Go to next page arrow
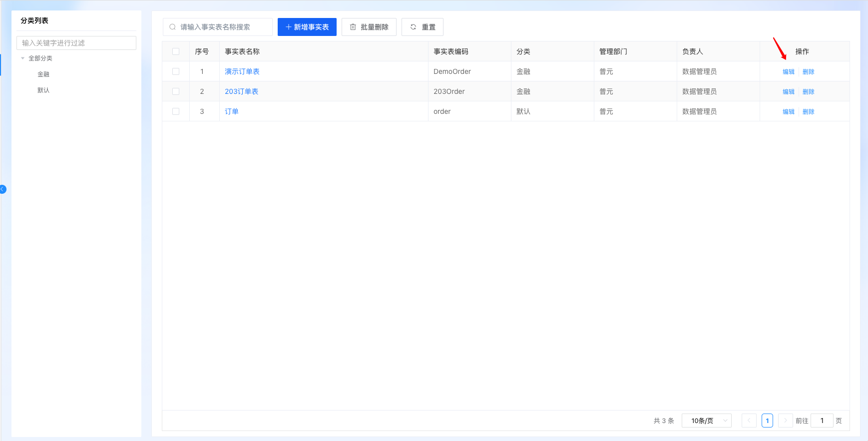868x441 pixels. (x=785, y=421)
